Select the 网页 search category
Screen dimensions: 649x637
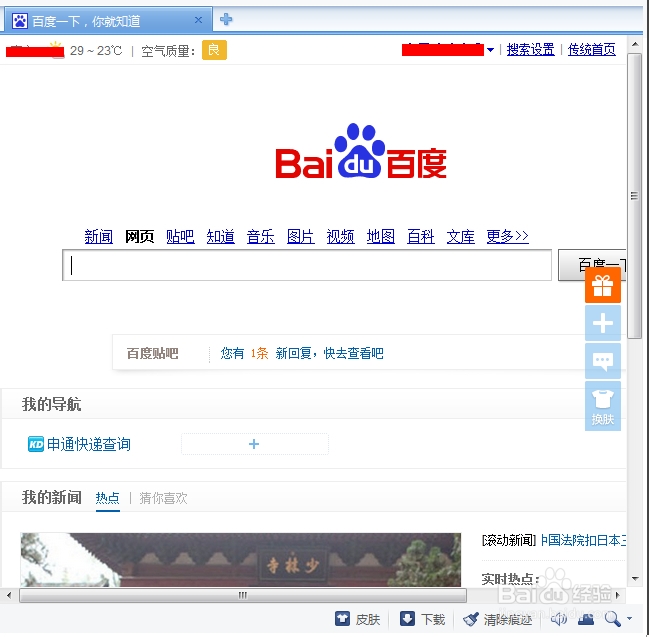coord(139,237)
